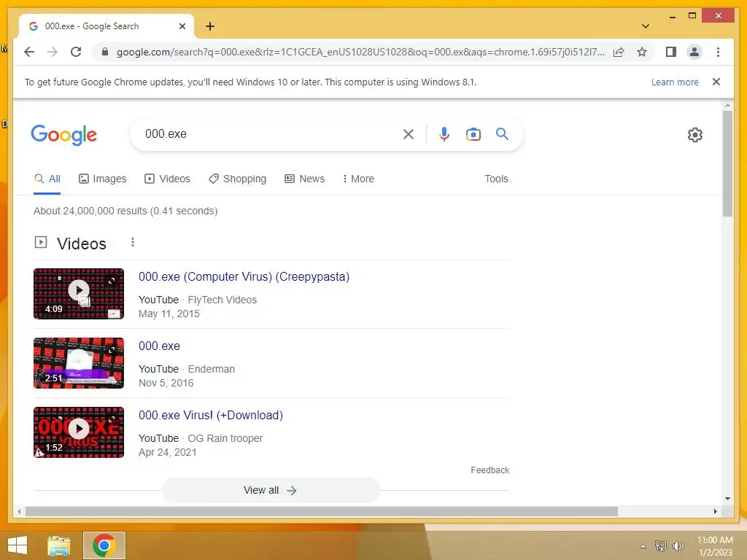This screenshot has width=747, height=560.
Task: Switch to the News tab
Action: point(304,179)
